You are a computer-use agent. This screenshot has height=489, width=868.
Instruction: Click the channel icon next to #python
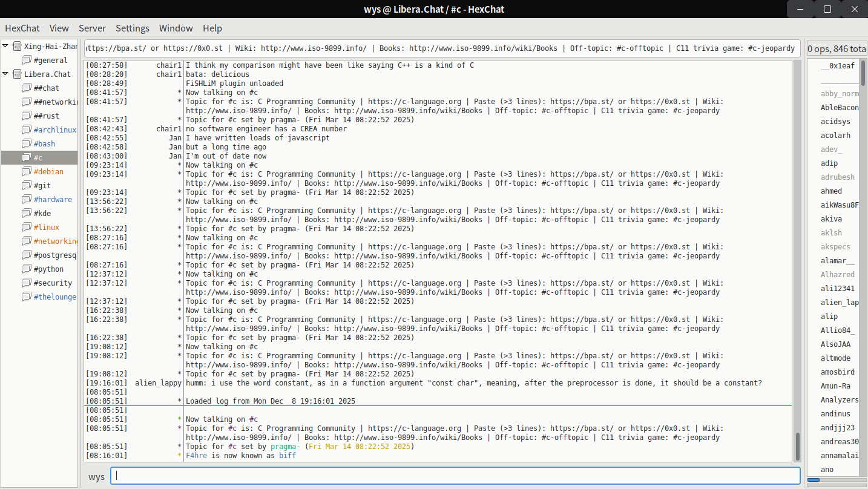[x=27, y=269]
